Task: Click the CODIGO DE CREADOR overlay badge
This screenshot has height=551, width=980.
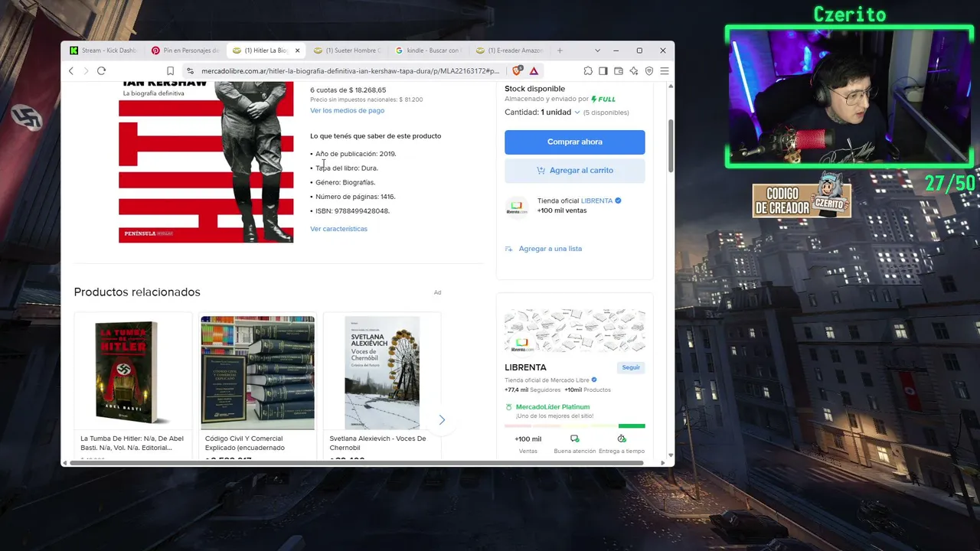Action: (x=802, y=197)
